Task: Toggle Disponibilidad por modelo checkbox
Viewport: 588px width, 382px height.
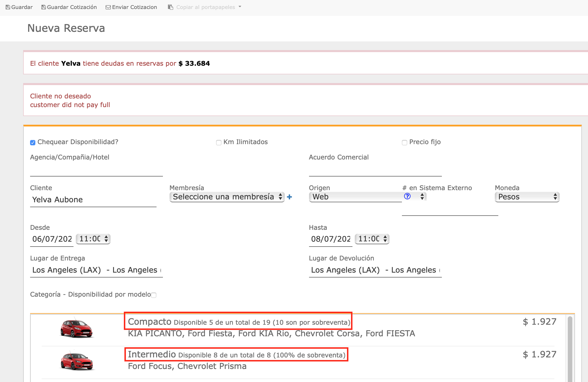Action: [x=154, y=295]
